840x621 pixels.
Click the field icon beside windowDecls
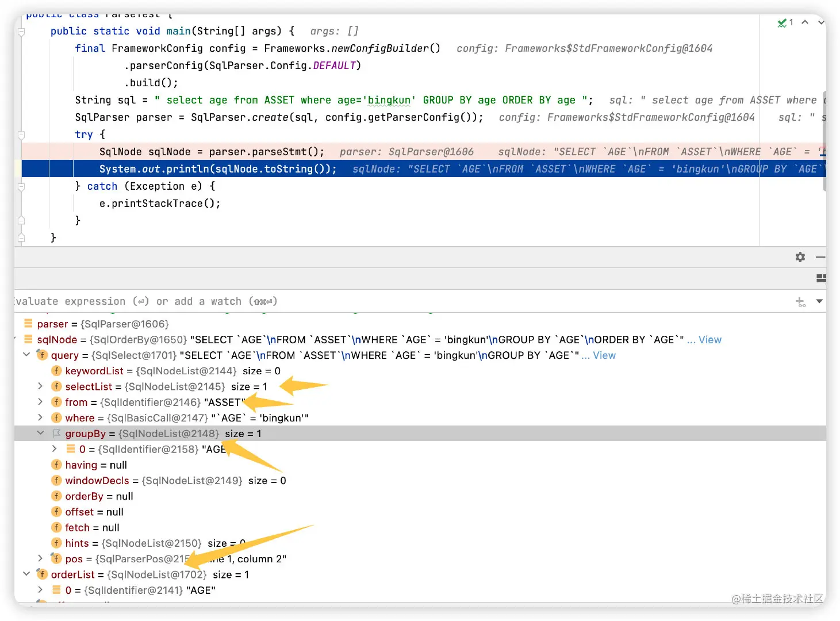pyautogui.click(x=56, y=481)
